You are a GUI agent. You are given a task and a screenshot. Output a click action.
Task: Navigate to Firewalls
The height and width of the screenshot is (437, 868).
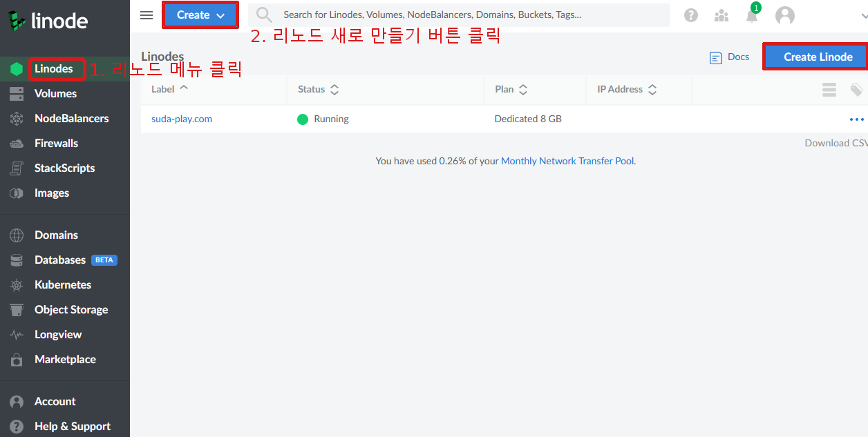click(57, 144)
